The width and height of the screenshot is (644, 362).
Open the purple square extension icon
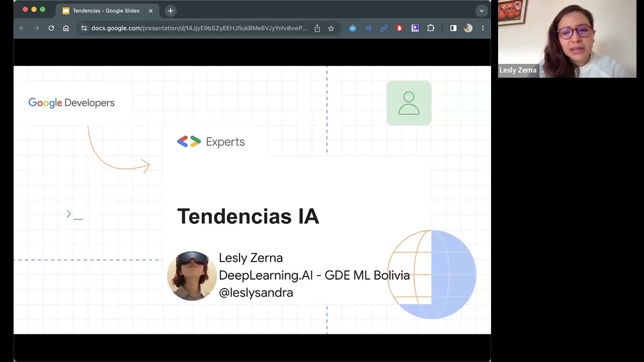[415, 28]
